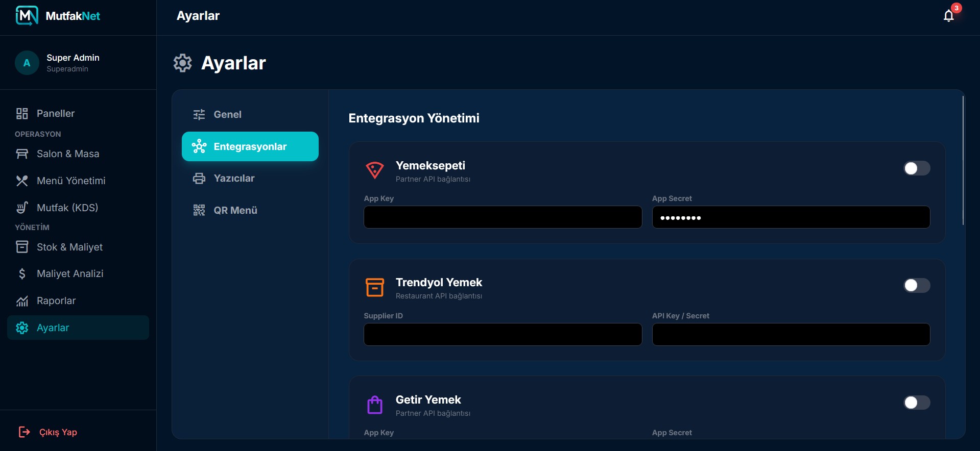Click the QR Menü code icon
This screenshot has width=980, height=451.
[199, 210]
